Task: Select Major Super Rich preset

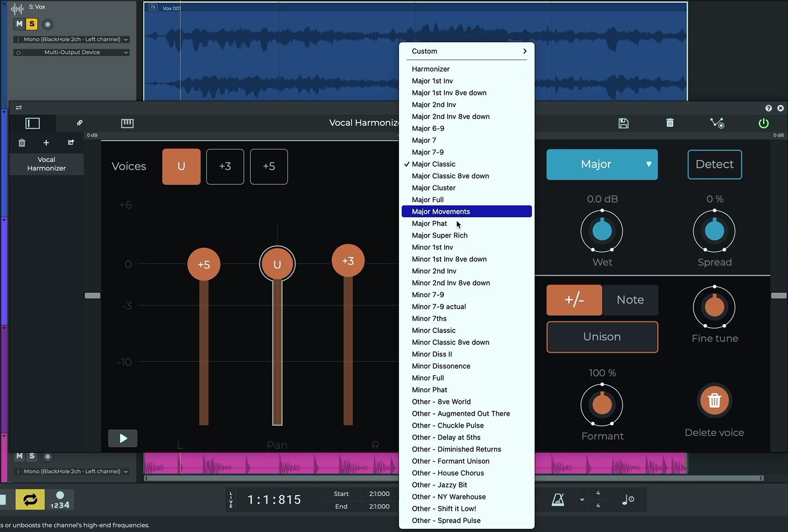Action: pos(467,235)
